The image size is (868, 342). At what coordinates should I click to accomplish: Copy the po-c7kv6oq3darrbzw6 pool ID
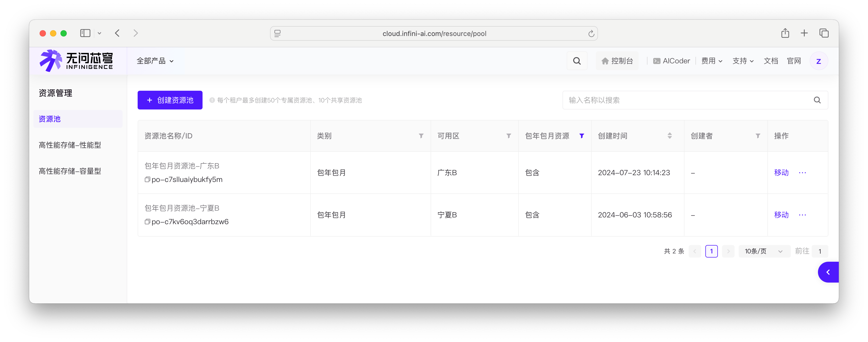tap(147, 222)
